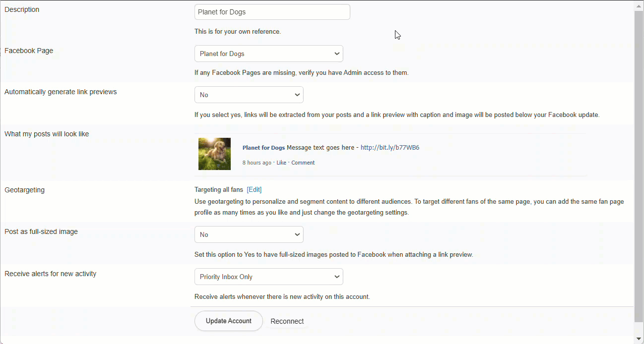This screenshot has height=344, width=644.
Task: Click the Geotargeting Edit link
Action: pos(254,189)
